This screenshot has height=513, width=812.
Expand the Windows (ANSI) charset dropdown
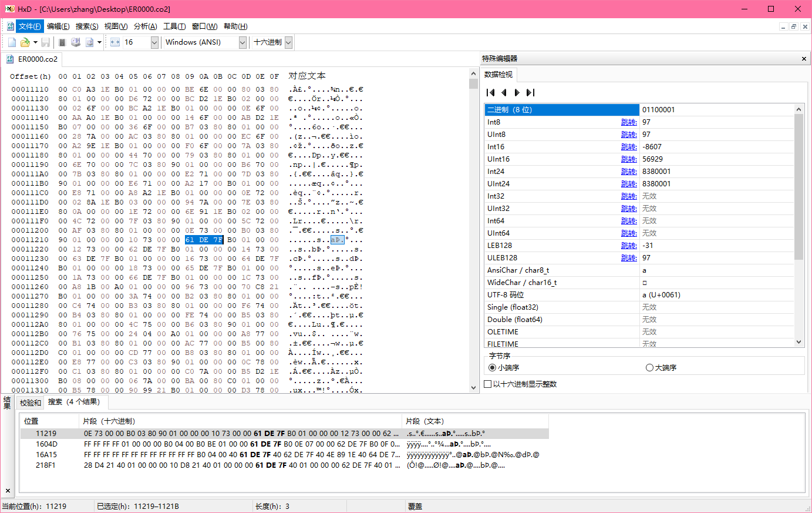click(242, 42)
